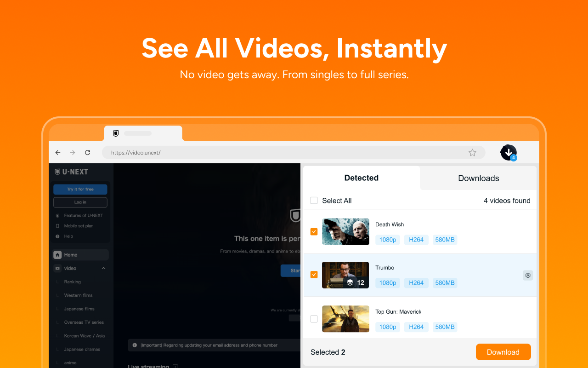This screenshot has width=588, height=368.
Task: Go back with the browser back arrow
Action: (x=58, y=153)
